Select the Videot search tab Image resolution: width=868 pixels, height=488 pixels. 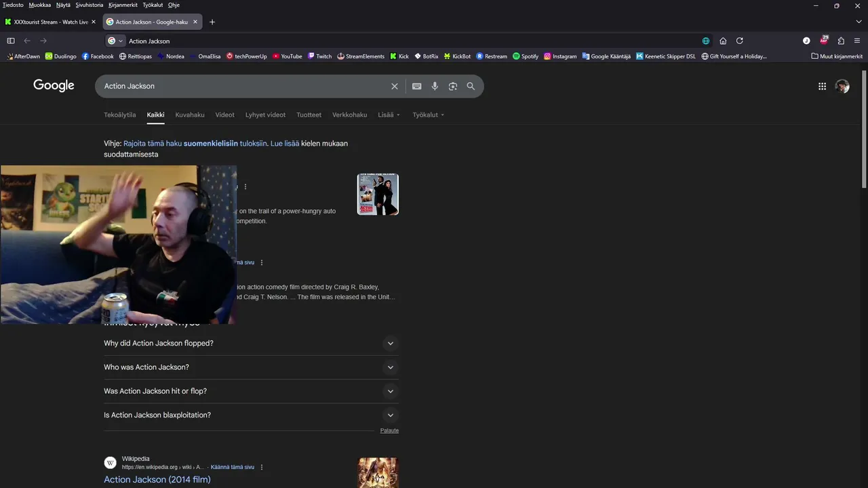pos(224,115)
